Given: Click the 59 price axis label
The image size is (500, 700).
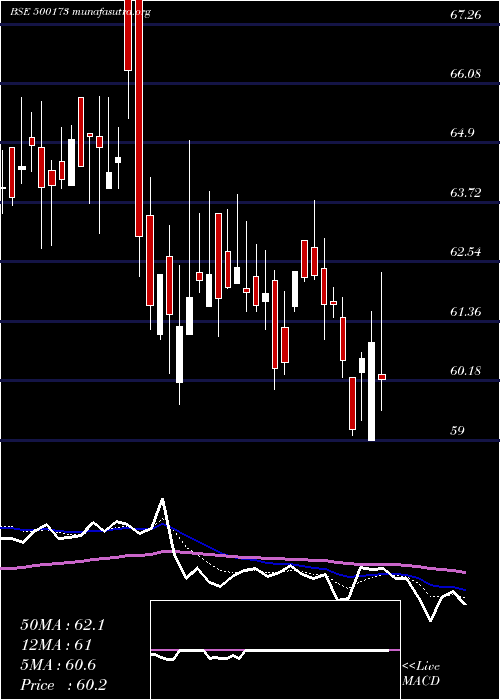Looking at the screenshot, I should 458,430.
